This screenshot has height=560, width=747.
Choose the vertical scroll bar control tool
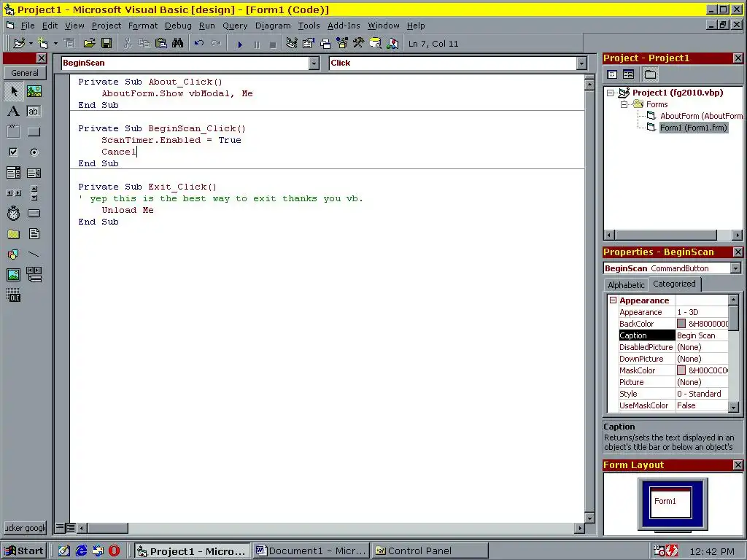point(34,193)
